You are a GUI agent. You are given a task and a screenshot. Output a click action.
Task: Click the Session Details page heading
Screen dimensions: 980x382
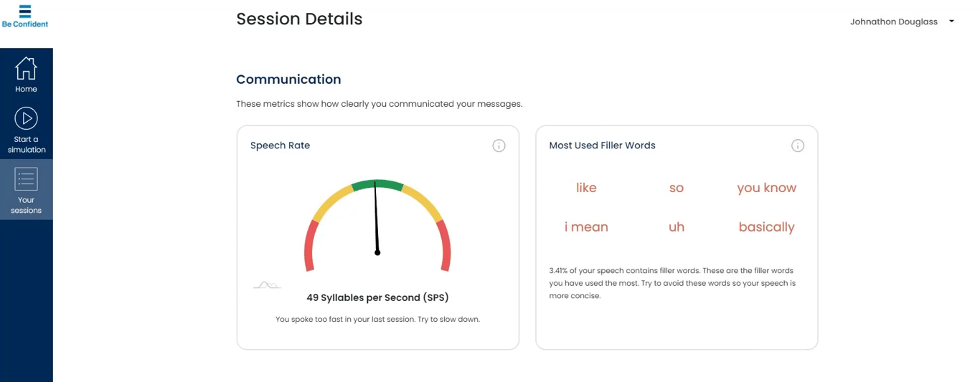[x=299, y=19]
